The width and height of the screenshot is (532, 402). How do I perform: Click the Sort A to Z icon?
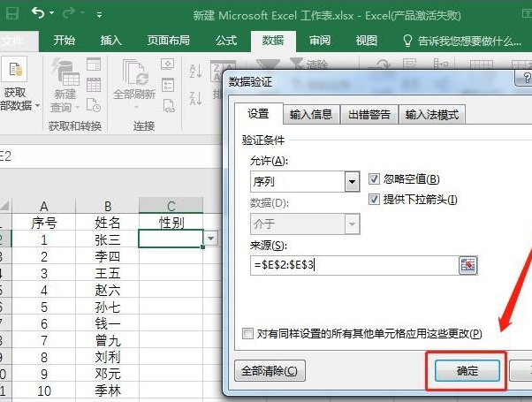[x=196, y=71]
